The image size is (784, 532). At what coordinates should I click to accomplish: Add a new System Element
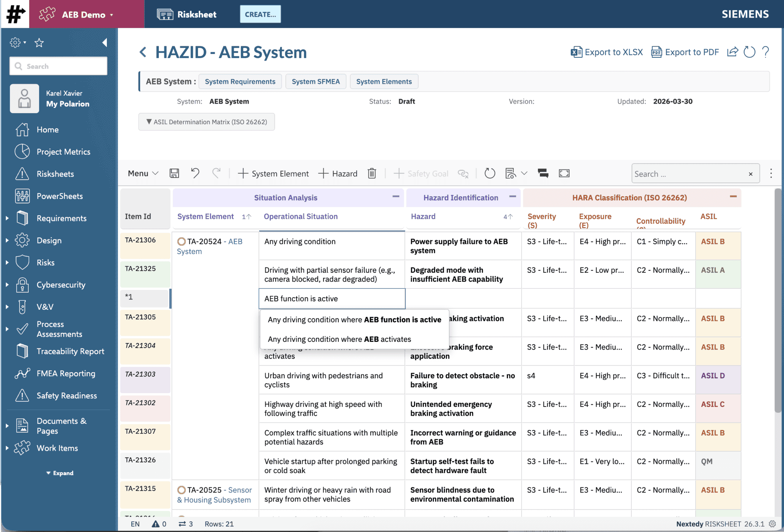pyautogui.click(x=273, y=174)
